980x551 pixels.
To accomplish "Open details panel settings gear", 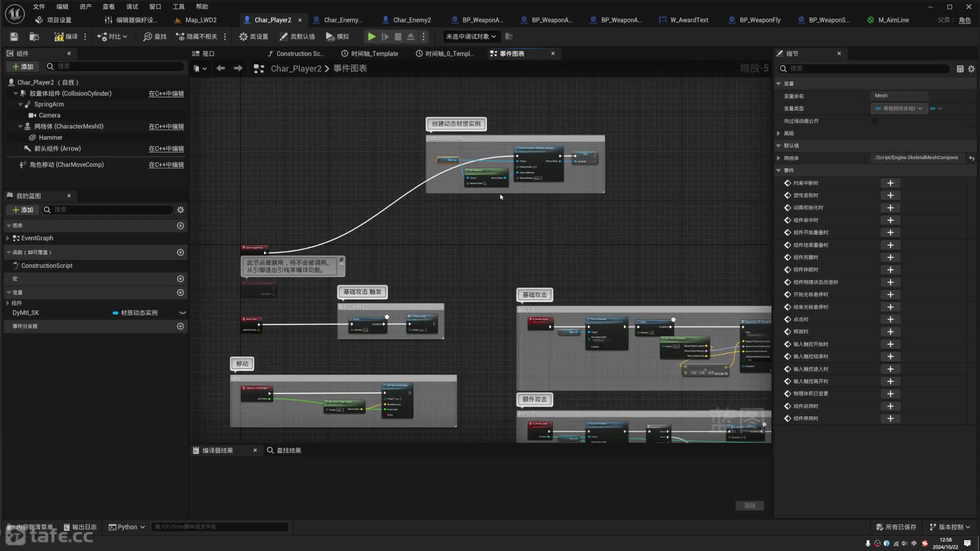I will 971,68.
